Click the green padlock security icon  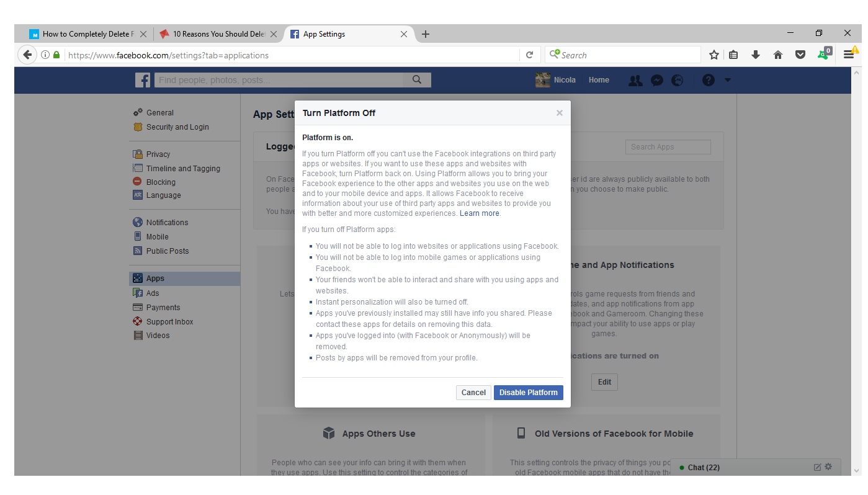(56, 55)
